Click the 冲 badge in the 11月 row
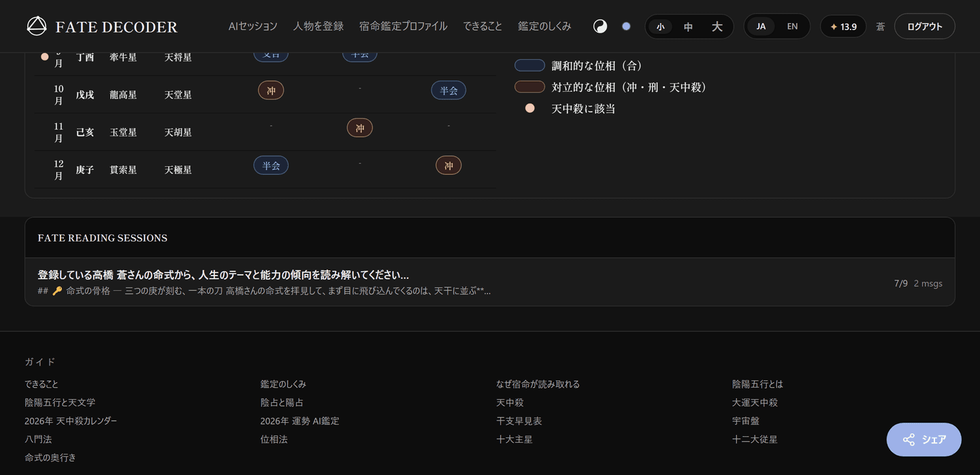 point(360,128)
